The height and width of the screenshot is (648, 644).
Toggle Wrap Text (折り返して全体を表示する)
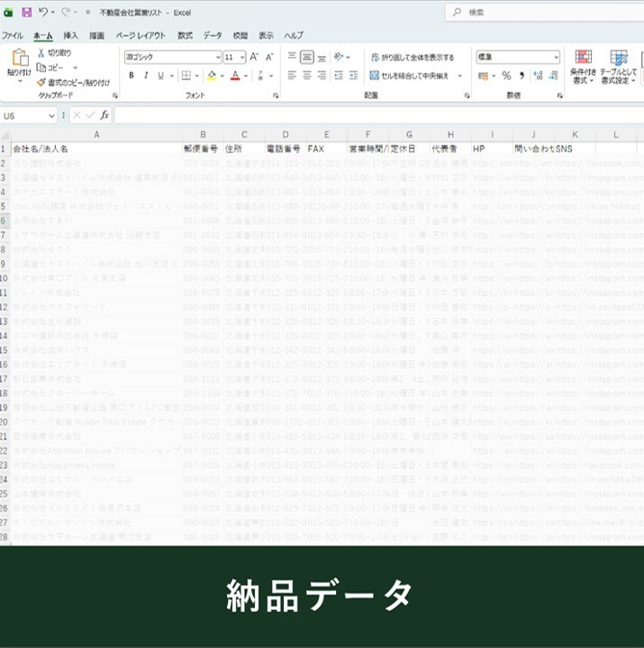[413, 58]
